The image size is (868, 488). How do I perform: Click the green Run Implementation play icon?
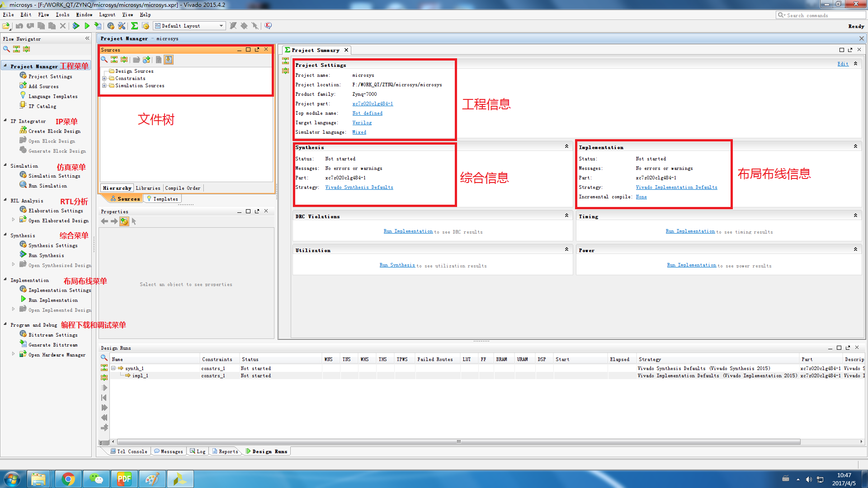pos(87,26)
